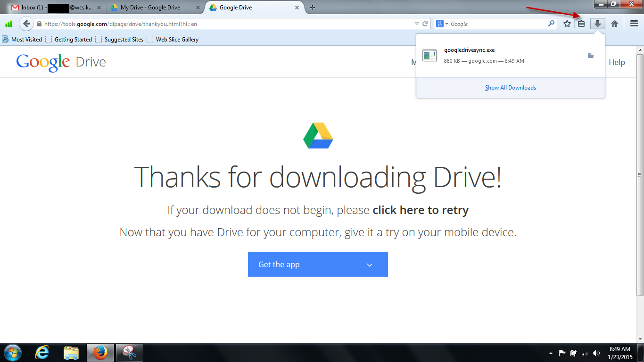
Task: Close the Inbox (1) Gmail tab
Action: click(99, 8)
